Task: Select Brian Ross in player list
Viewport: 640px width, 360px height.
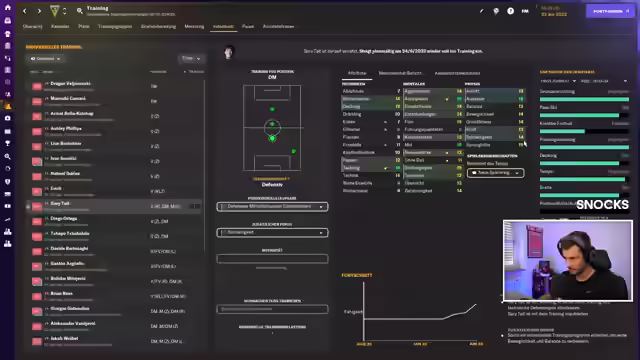Action: click(x=62, y=293)
